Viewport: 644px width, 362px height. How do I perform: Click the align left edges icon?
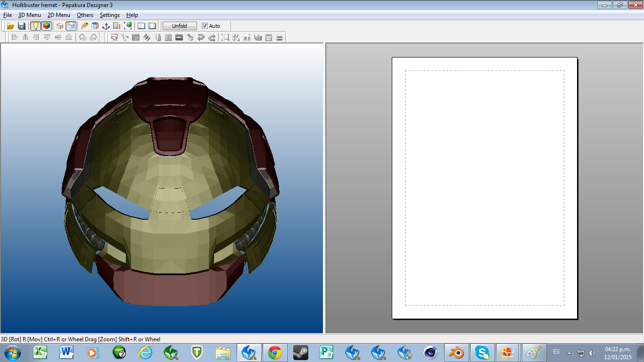(15, 37)
